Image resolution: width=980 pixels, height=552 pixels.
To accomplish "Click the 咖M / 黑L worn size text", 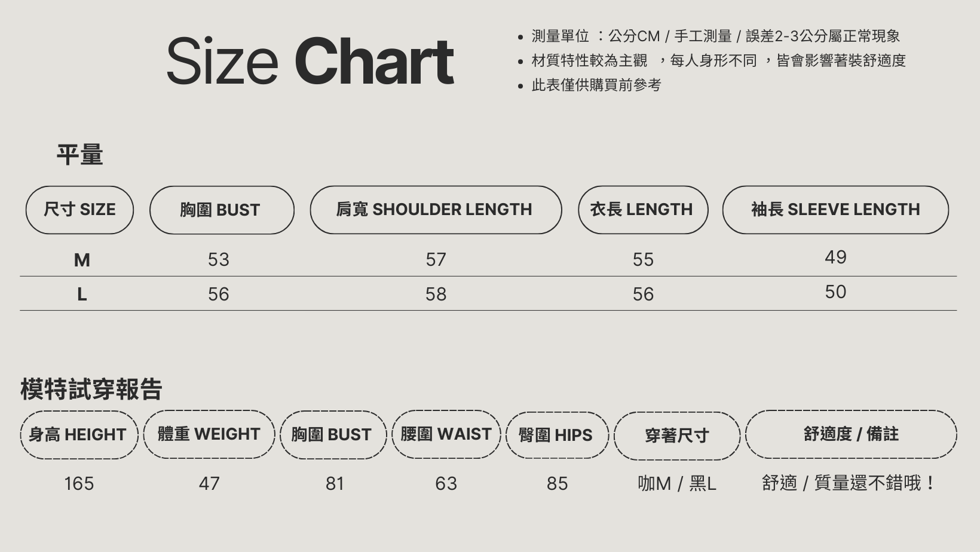I will 676,483.
